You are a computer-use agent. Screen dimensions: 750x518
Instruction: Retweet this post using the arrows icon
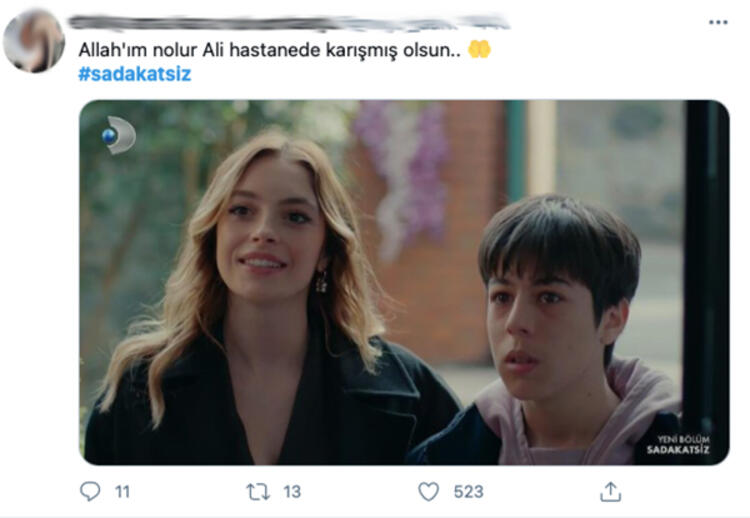click(258, 492)
